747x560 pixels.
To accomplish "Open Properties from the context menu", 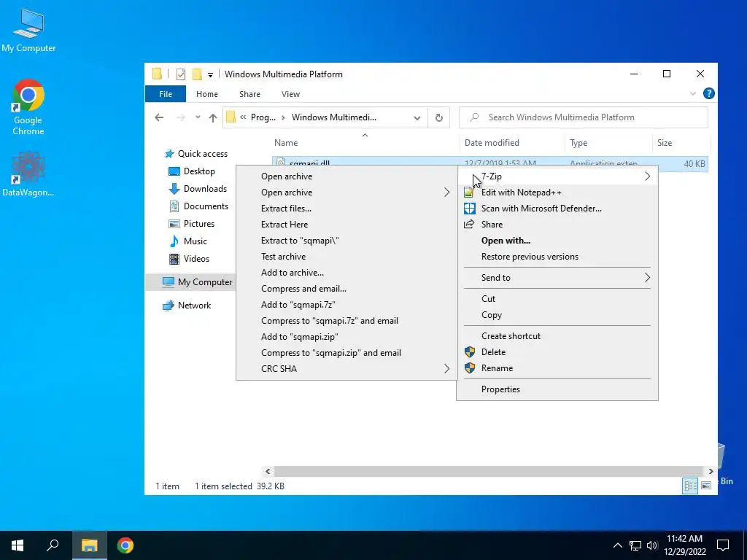I will (x=557, y=389).
